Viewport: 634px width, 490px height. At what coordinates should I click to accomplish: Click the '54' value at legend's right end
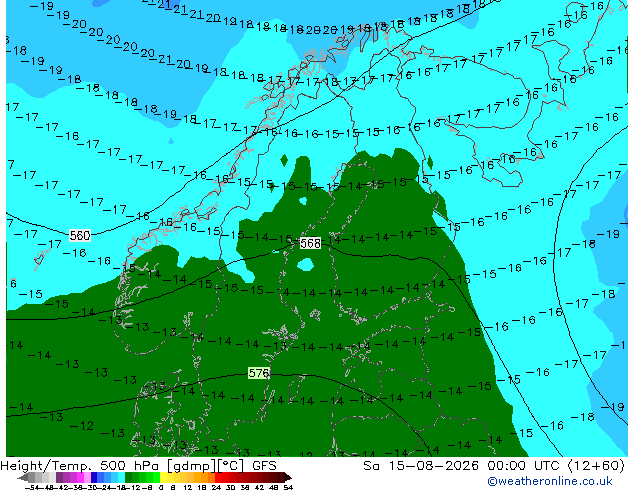pyautogui.click(x=288, y=487)
